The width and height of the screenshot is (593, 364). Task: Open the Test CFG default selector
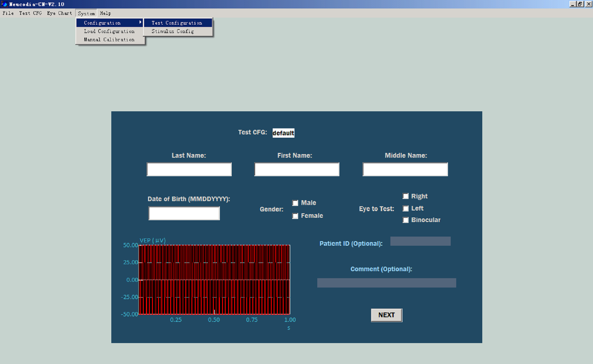[283, 133]
